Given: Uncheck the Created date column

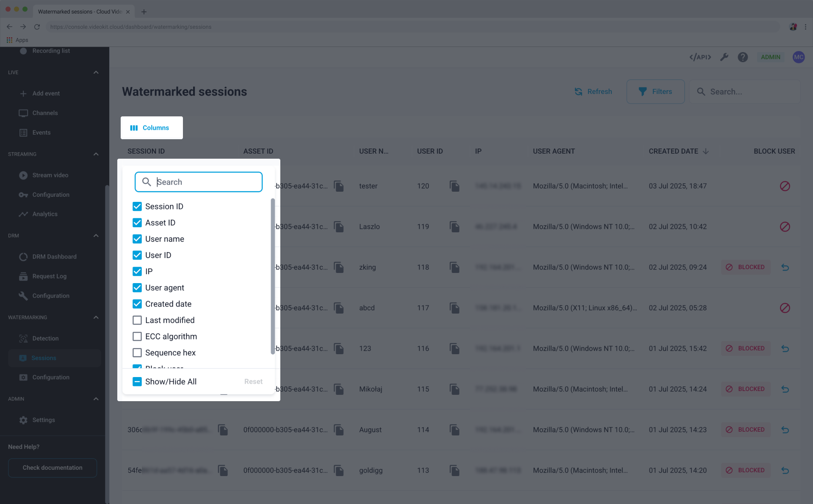Looking at the screenshot, I should coord(137,304).
